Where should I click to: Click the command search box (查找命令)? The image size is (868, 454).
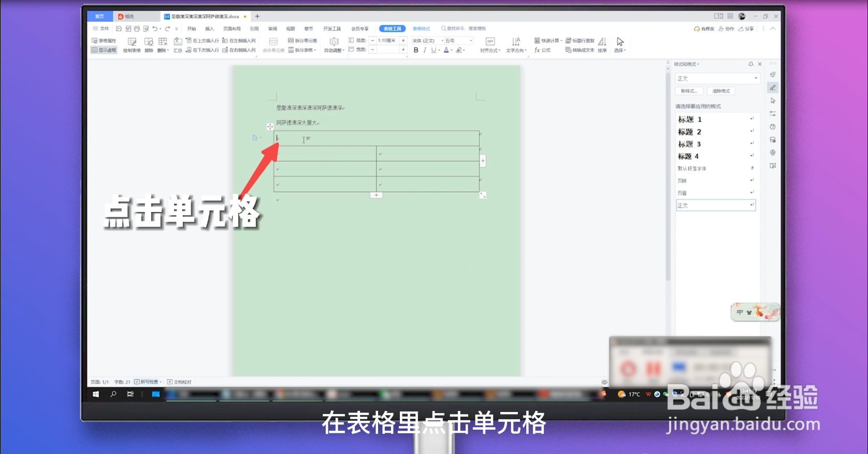[x=464, y=29]
